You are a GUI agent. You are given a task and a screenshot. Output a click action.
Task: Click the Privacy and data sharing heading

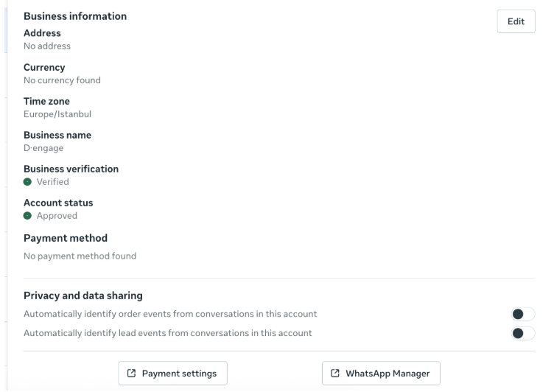click(x=83, y=295)
